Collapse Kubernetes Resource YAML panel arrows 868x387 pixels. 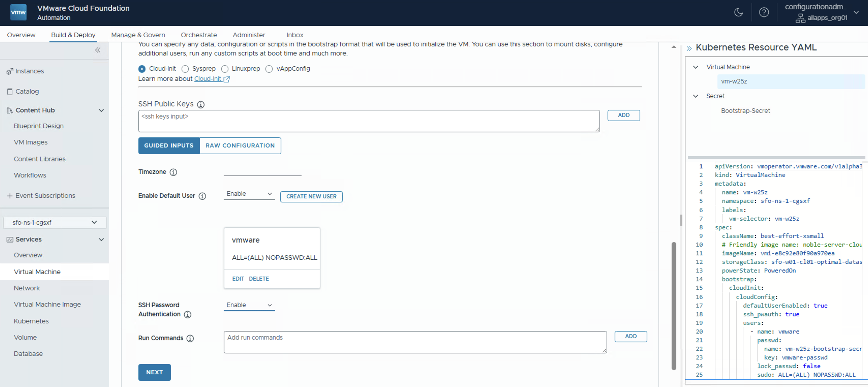(689, 48)
